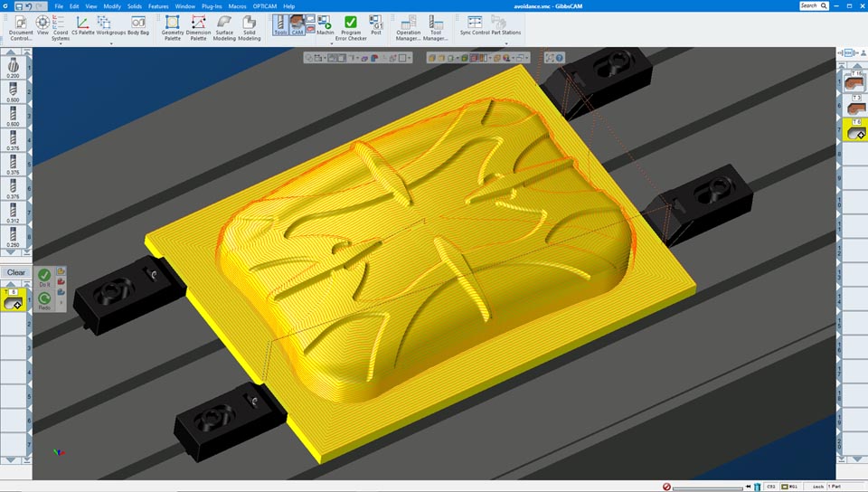The width and height of the screenshot is (868, 492).
Task: Open the Solids menu
Action: click(135, 6)
